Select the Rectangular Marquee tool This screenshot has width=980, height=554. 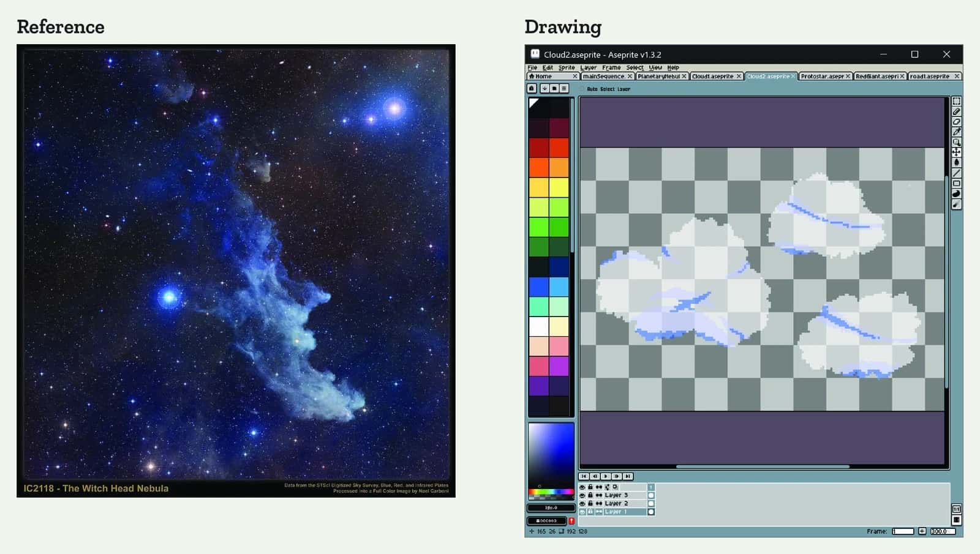click(x=956, y=101)
